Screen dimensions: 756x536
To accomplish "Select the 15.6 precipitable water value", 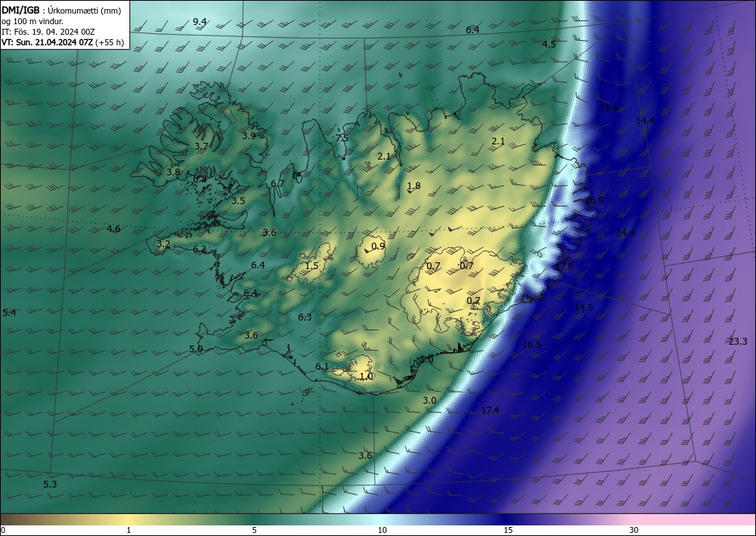I will (x=609, y=108).
